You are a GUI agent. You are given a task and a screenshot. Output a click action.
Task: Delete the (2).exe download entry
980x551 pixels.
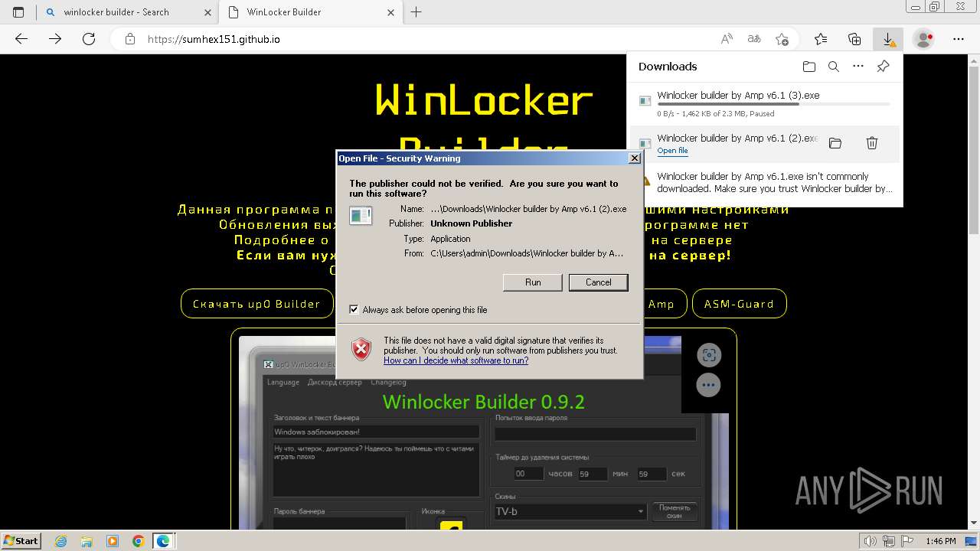[871, 143]
